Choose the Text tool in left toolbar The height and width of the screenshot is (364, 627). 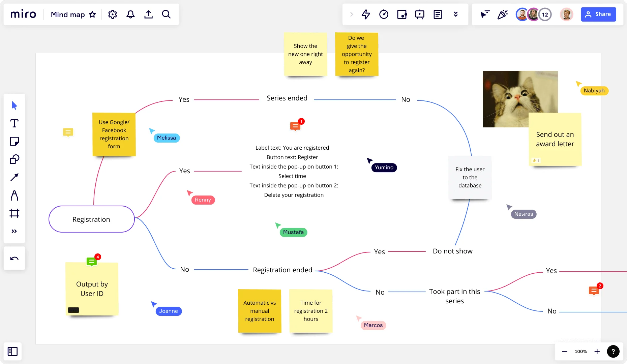(14, 123)
